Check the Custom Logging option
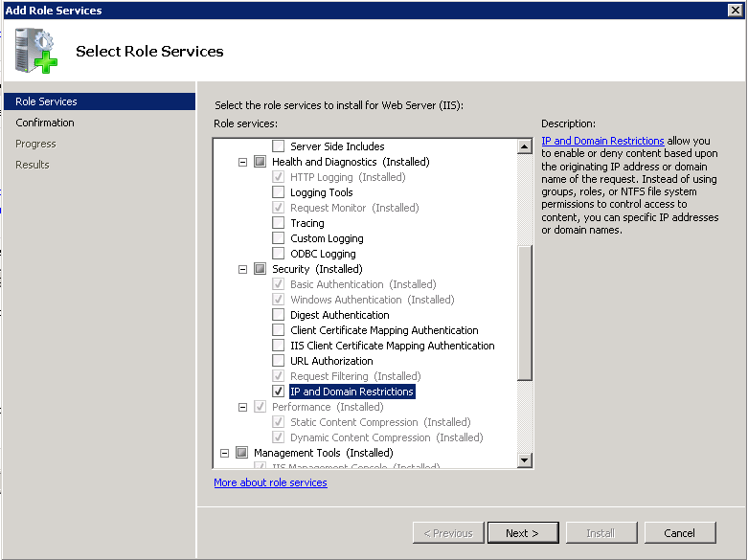This screenshot has height=560, width=748. 278,238
